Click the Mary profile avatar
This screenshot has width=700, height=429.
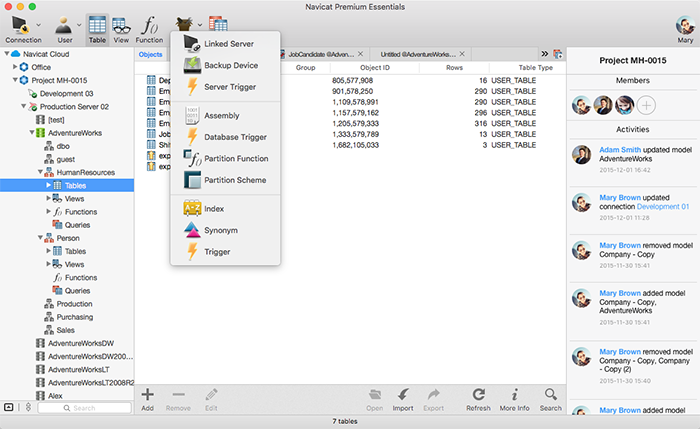[685, 25]
